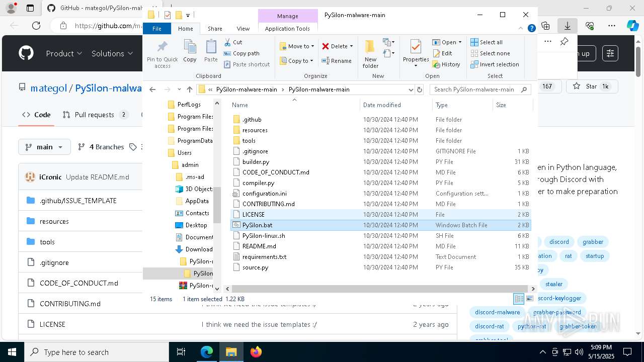Click the Windows taskbar search box
644x362 pixels.
click(x=97, y=352)
